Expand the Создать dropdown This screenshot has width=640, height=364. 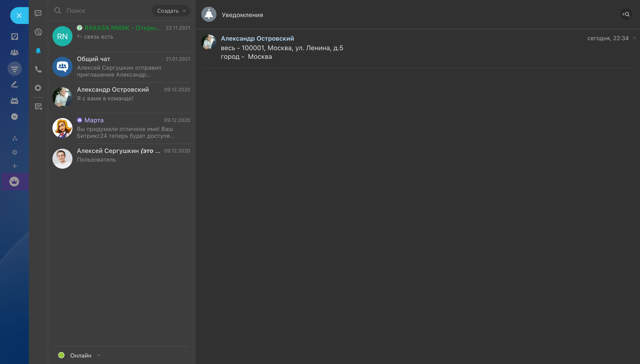pyautogui.click(x=171, y=11)
